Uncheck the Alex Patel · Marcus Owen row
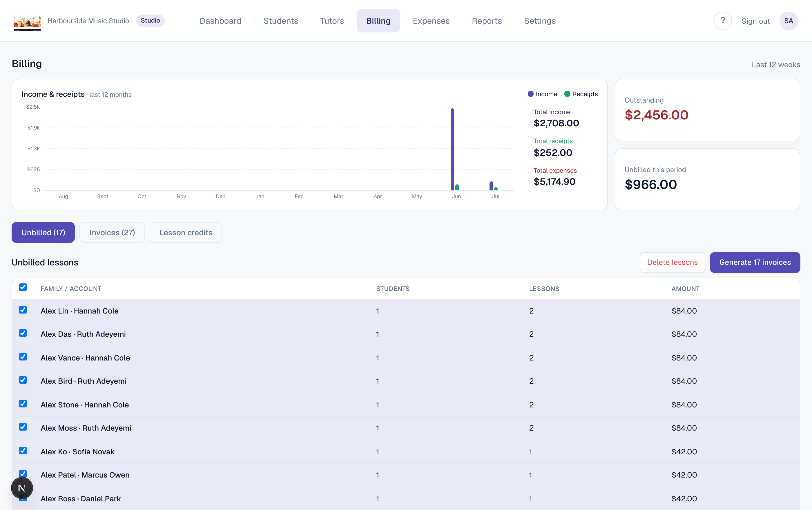Viewport: 812px width, 510px height. tap(23, 473)
